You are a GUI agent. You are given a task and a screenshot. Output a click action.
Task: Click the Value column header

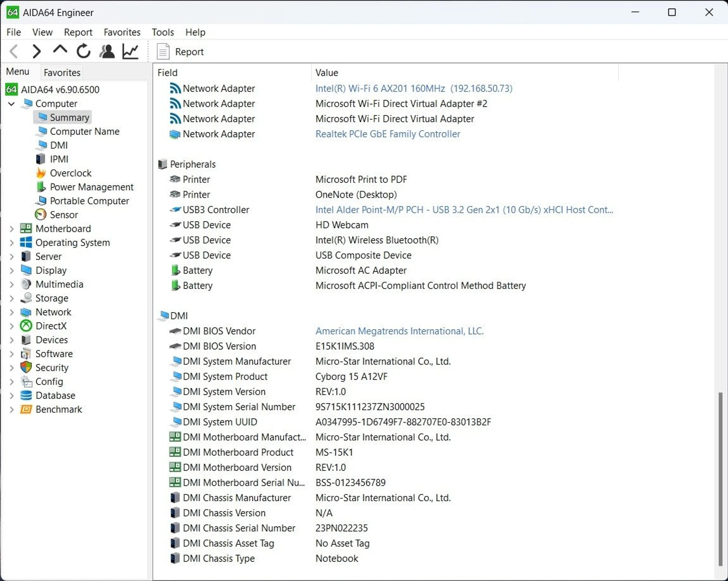[x=465, y=72]
